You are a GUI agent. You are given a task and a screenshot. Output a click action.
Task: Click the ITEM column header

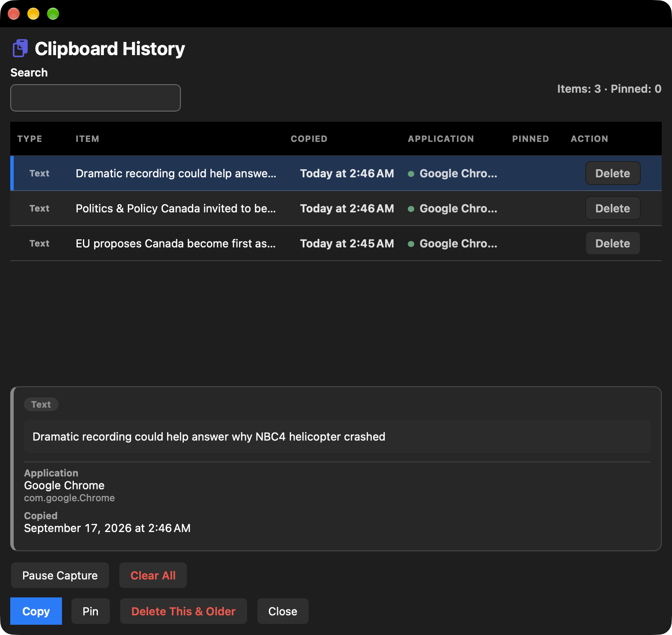click(x=87, y=139)
